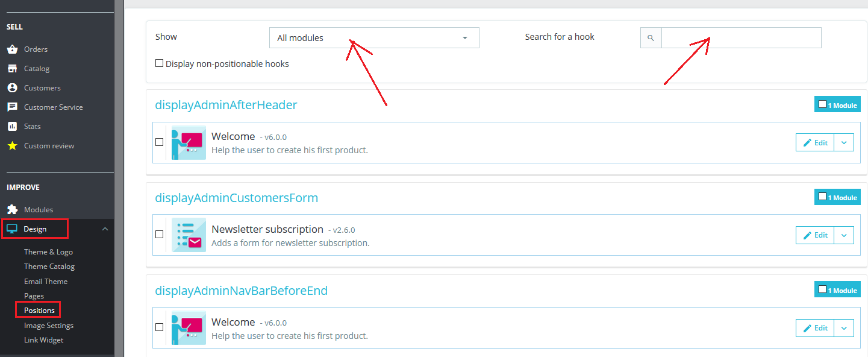Click the Stats bar chart icon
Screen dimensions: 868x357
tap(12, 127)
